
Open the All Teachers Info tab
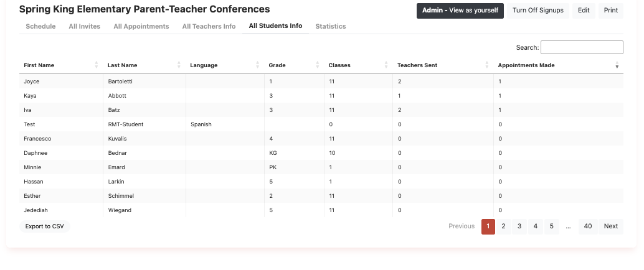coord(209,26)
